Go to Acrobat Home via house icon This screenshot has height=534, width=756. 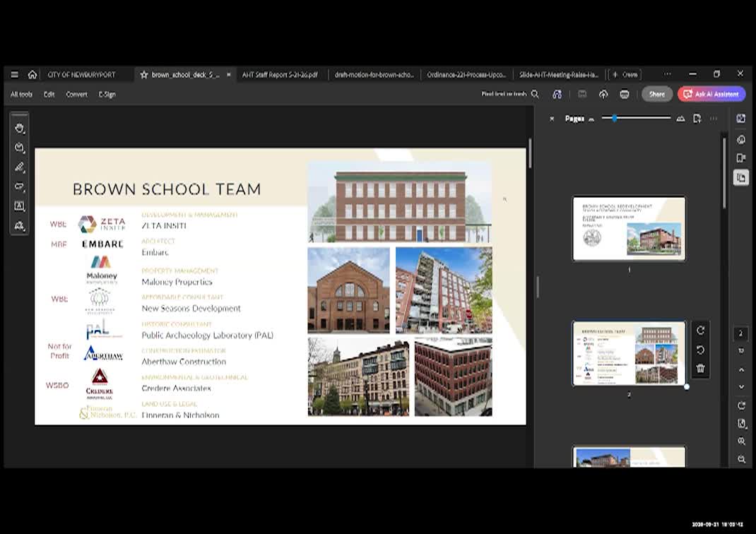(33, 75)
